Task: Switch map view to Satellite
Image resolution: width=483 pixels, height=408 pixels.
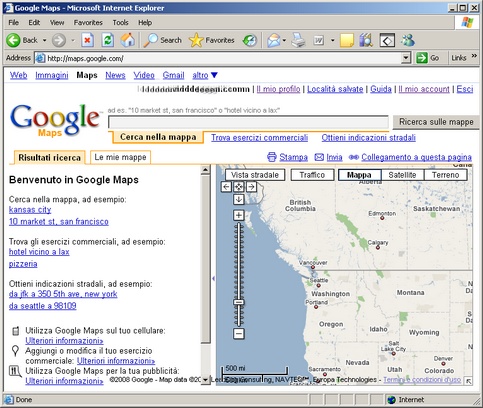Action: click(x=402, y=175)
